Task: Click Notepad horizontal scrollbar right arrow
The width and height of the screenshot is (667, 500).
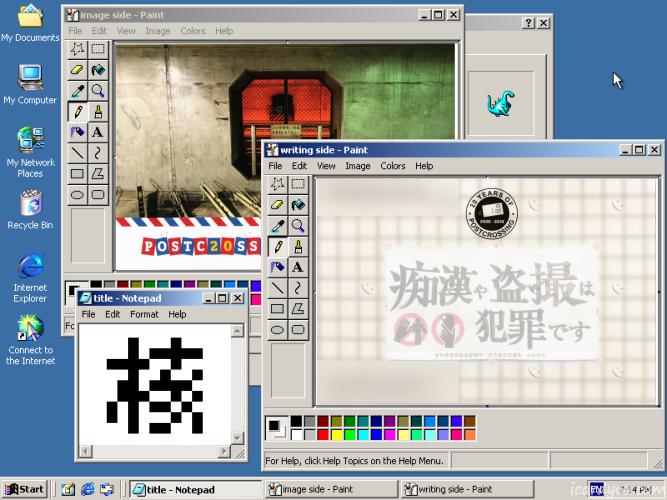Action: pos(224,451)
